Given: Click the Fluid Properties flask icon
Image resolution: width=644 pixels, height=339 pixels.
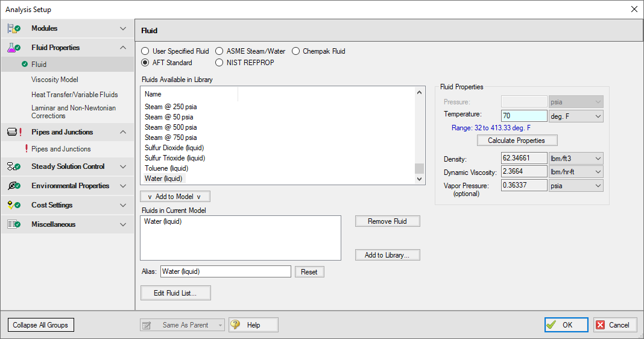Looking at the screenshot, I should pyautogui.click(x=14, y=48).
